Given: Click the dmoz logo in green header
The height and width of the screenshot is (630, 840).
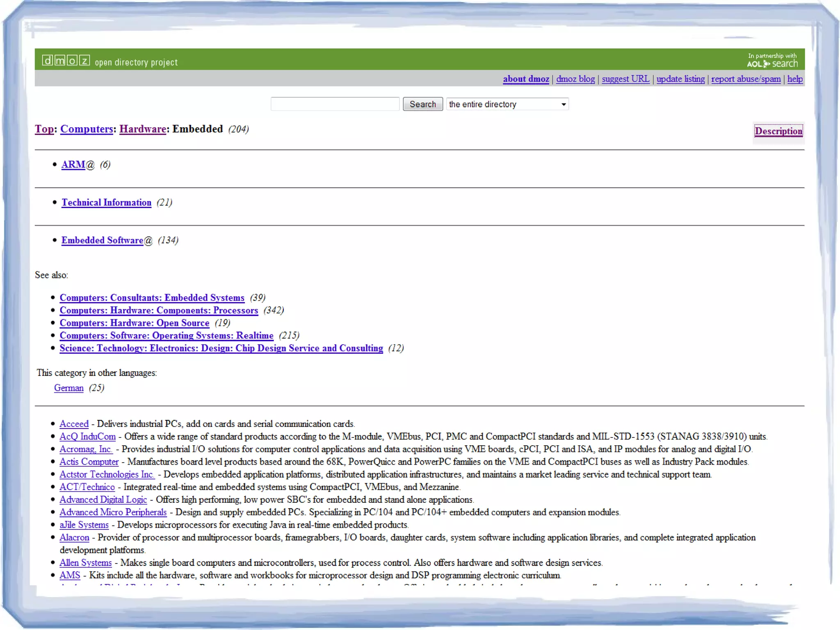Looking at the screenshot, I should [66, 61].
